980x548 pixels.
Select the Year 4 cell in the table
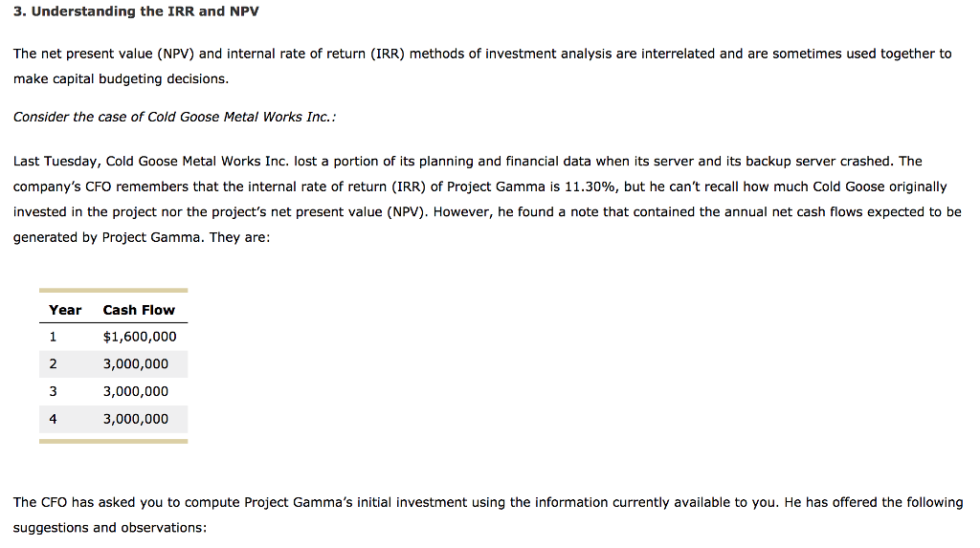pyautogui.click(x=54, y=419)
